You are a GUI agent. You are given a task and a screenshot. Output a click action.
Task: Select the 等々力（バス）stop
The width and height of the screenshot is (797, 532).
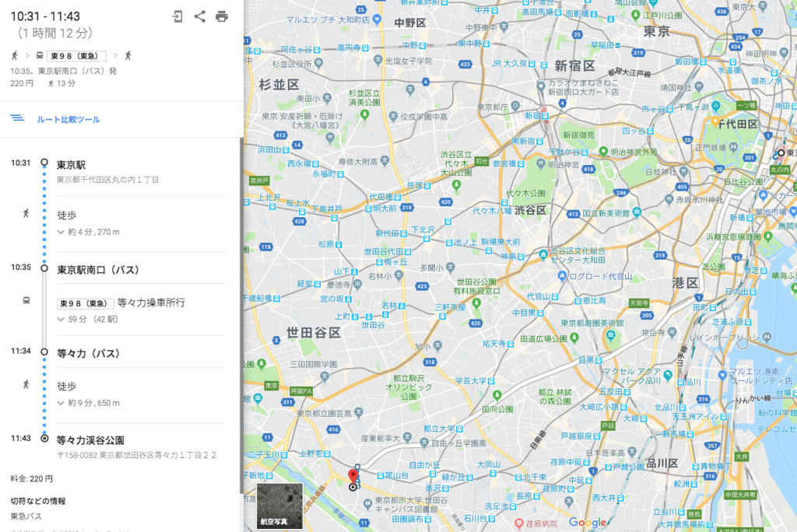(89, 354)
